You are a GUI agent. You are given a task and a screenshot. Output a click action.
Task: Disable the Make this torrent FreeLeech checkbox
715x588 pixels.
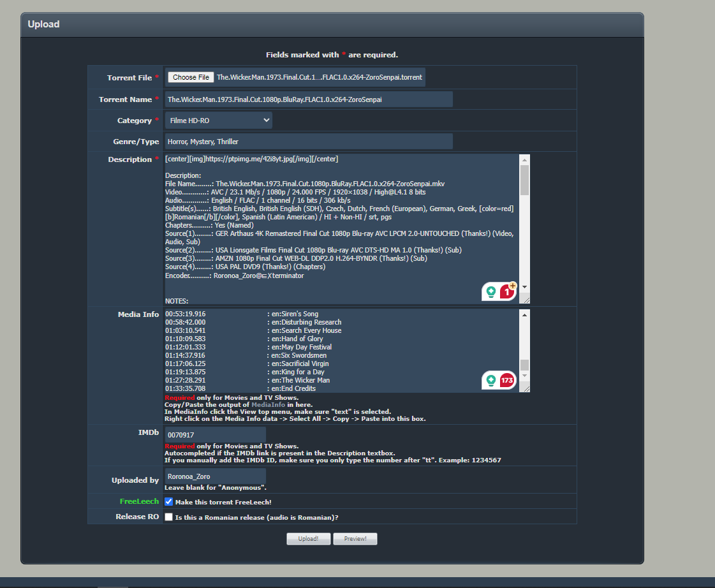(169, 502)
